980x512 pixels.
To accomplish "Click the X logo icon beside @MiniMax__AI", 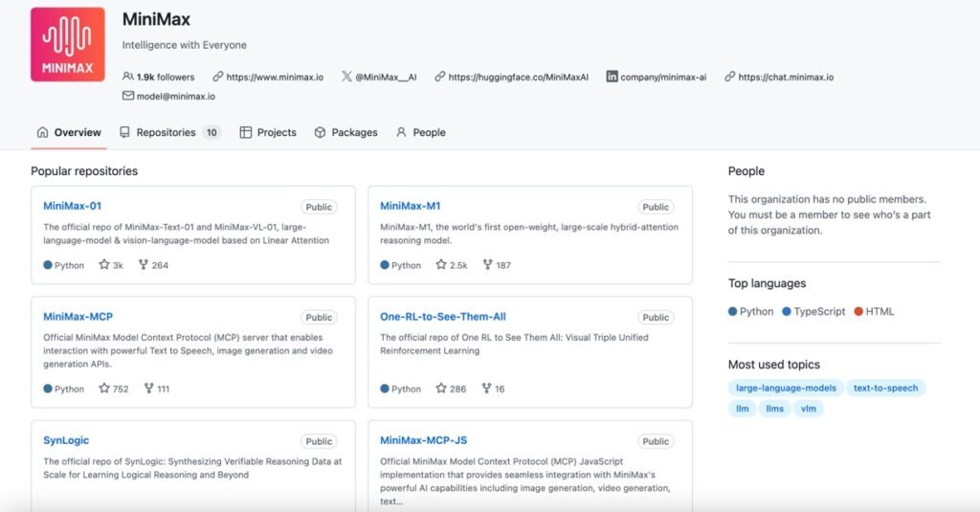I will tap(346, 77).
